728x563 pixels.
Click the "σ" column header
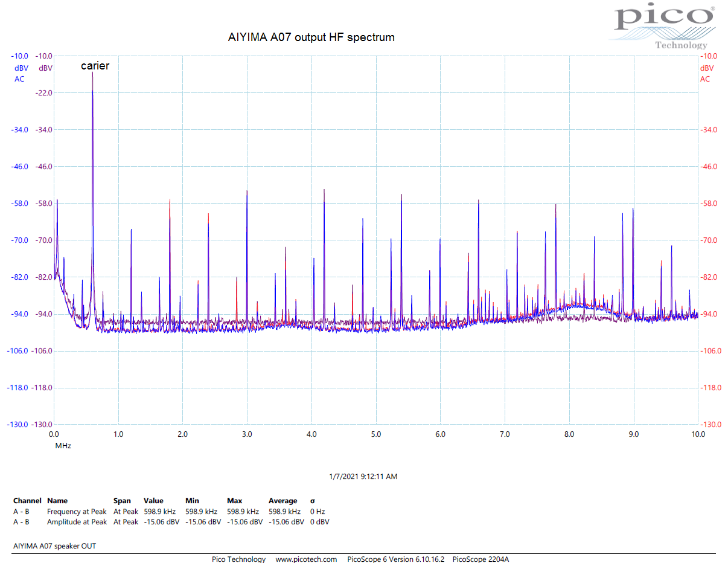[313, 501]
